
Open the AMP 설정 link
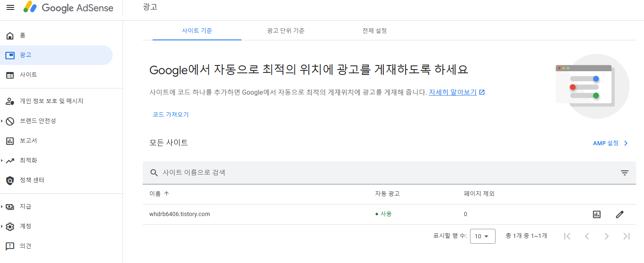click(606, 143)
